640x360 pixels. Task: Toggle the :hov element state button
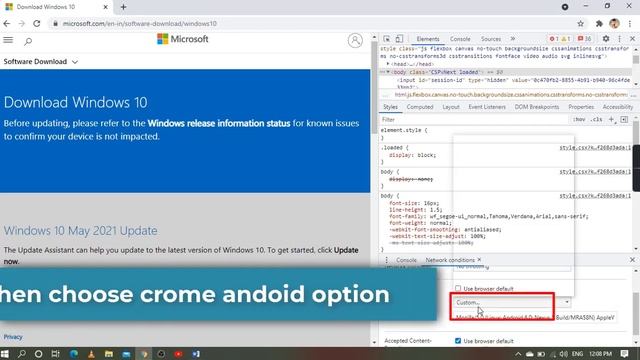pyautogui.click(x=579, y=119)
